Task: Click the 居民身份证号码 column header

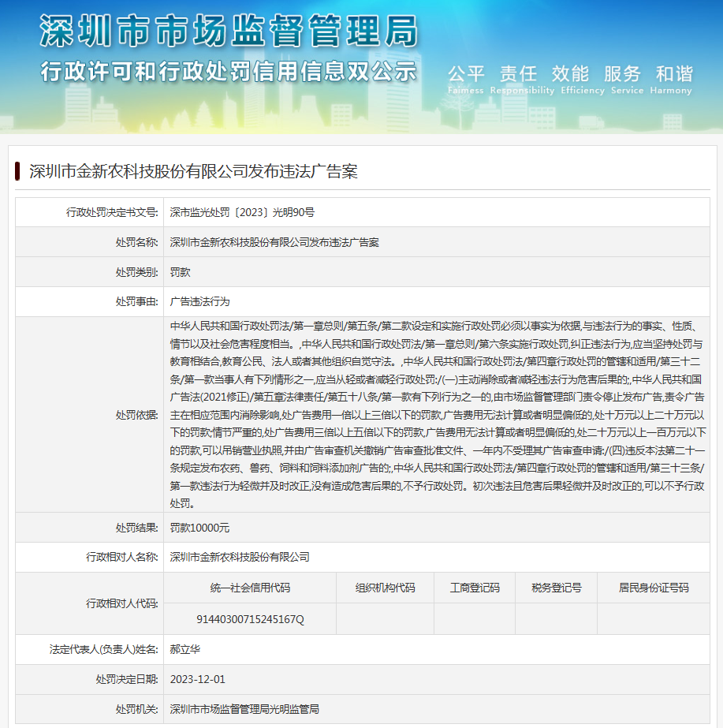Action: (x=654, y=588)
